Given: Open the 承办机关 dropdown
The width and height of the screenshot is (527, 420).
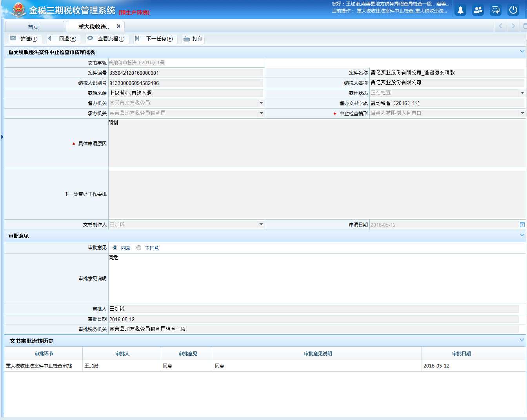Looking at the screenshot, I should (x=261, y=113).
